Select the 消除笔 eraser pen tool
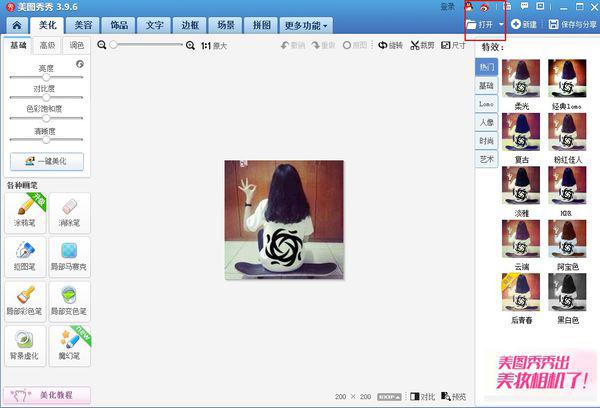This screenshot has width=600, height=408. (x=70, y=213)
